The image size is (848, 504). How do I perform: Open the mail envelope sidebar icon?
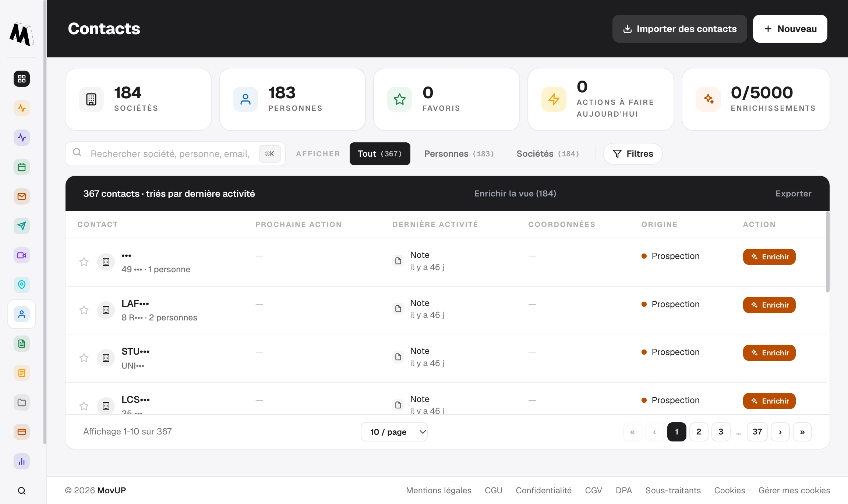(22, 196)
